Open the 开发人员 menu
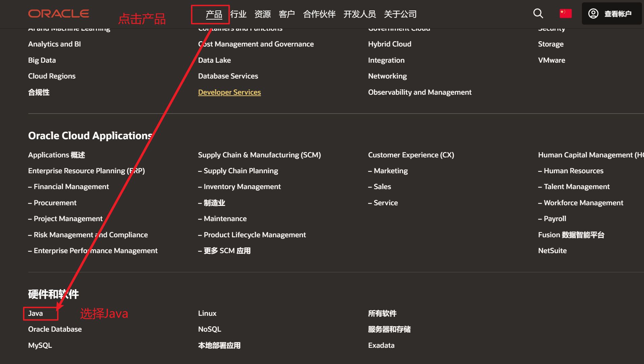 click(360, 14)
